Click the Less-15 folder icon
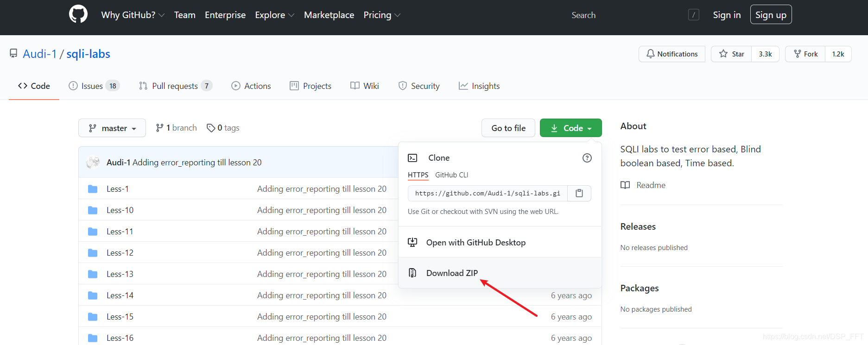868x345 pixels. click(93, 317)
